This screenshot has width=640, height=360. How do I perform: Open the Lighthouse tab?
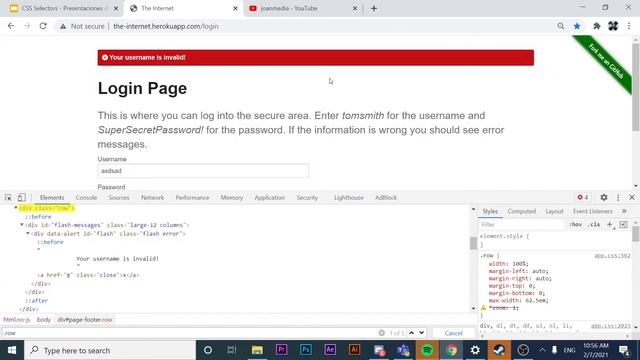349,198
